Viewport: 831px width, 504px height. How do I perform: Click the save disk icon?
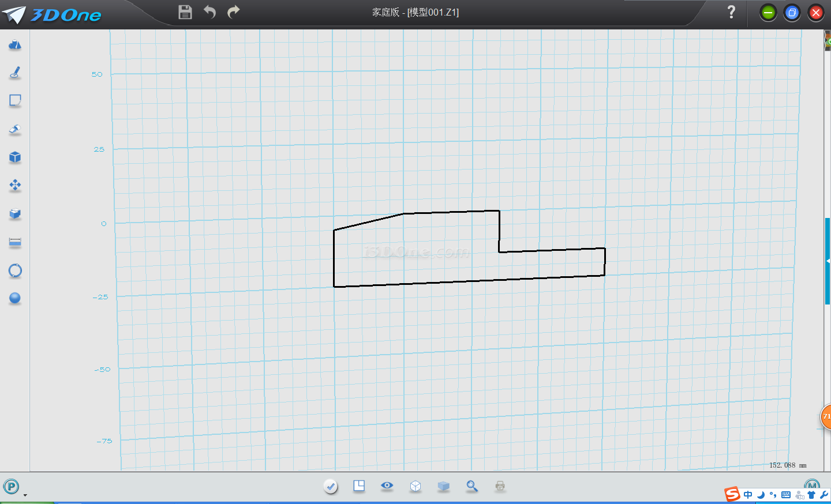coord(185,12)
